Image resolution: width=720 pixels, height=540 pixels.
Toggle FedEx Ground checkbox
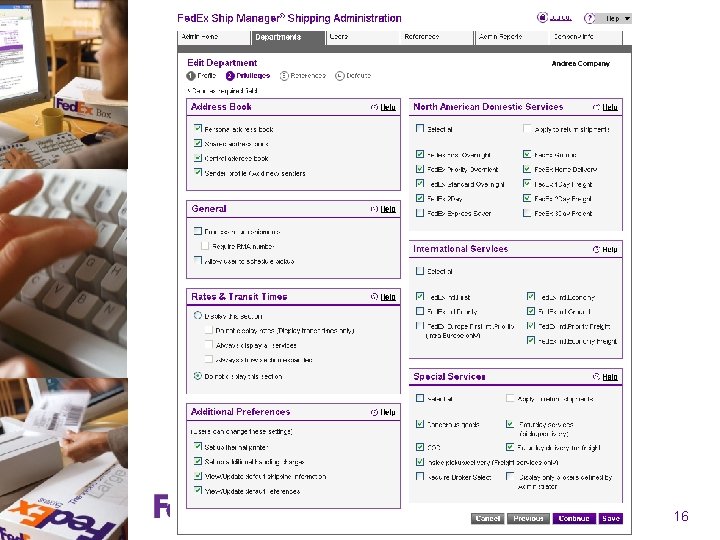527,154
